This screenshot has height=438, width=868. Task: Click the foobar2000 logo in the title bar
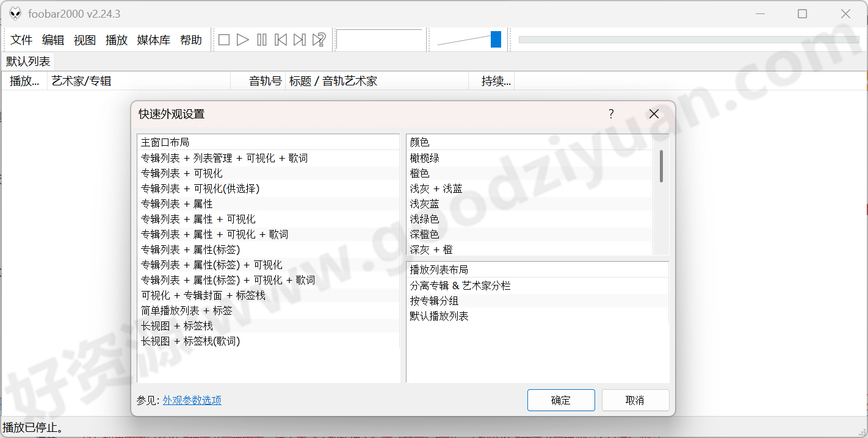tap(15, 13)
